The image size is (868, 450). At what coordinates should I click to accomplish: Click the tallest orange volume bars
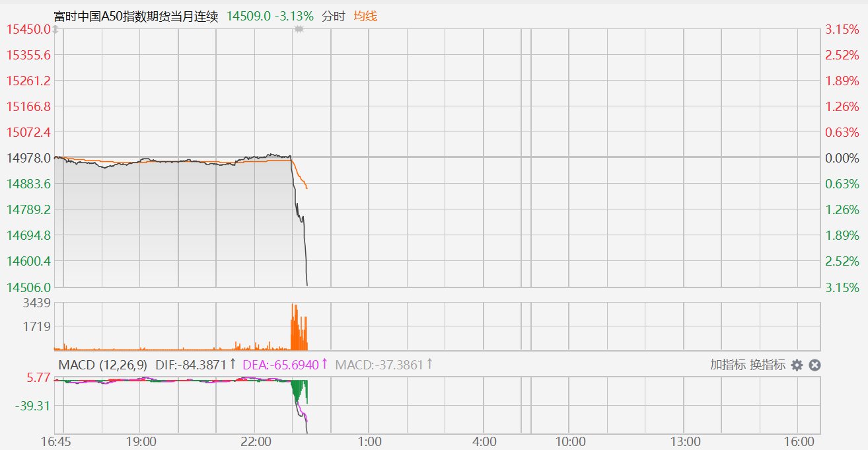click(x=294, y=327)
